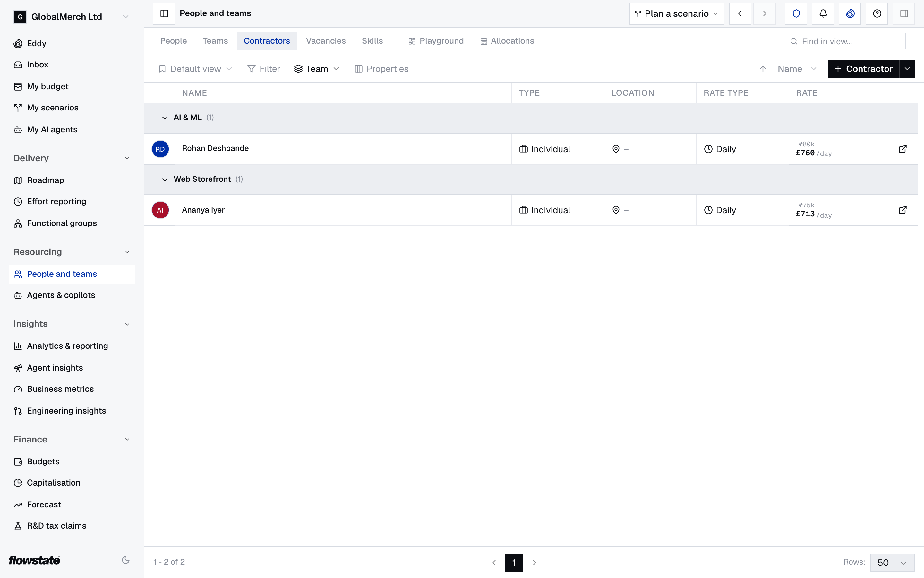Open Inbox in the sidebar
This screenshot has height=578, width=924.
72,65
